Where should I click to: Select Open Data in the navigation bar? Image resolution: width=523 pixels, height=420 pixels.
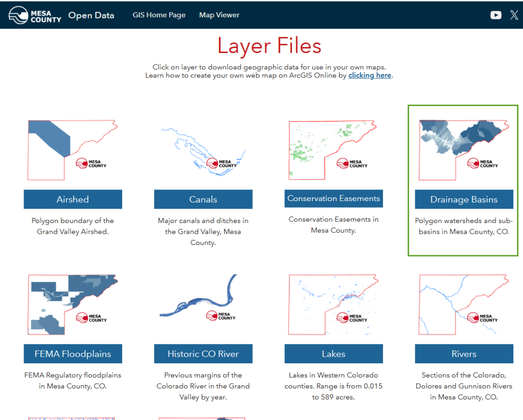(91, 15)
